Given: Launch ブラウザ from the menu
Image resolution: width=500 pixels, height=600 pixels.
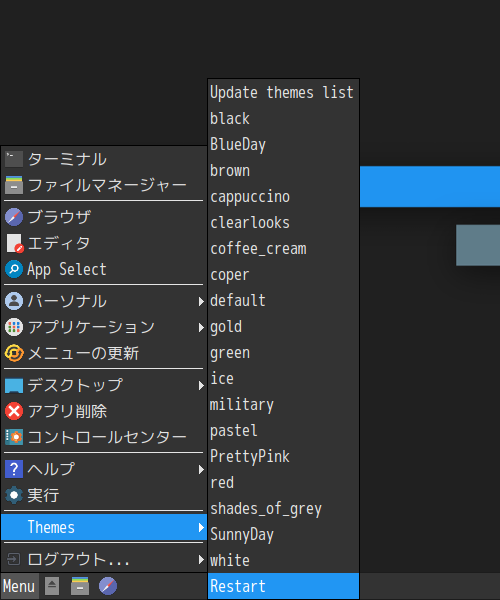Looking at the screenshot, I should point(104,217).
